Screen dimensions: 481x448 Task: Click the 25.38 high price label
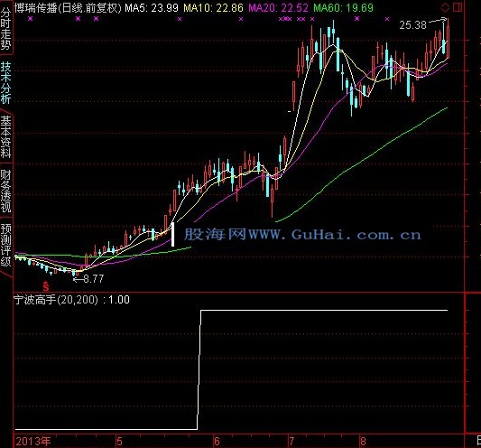(413, 25)
